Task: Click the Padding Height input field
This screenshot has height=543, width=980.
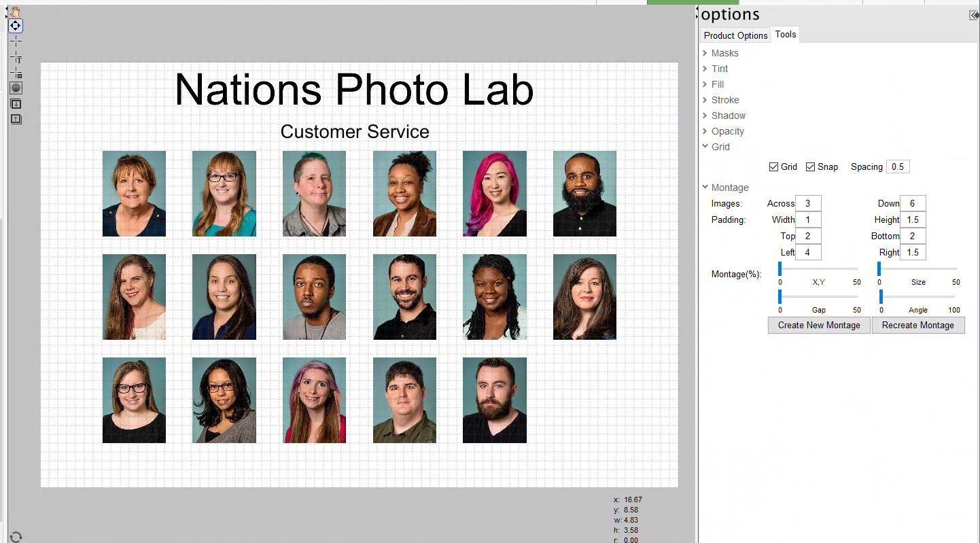Action: [x=913, y=220]
